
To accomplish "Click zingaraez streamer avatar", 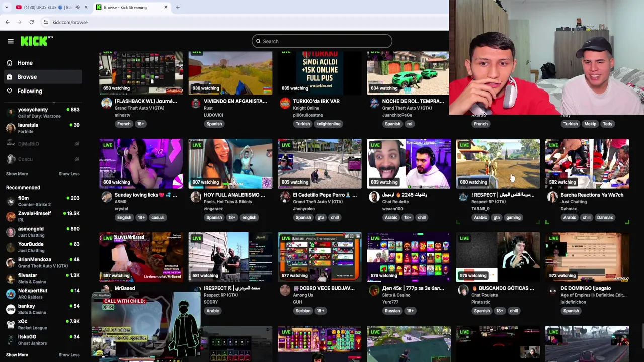I will [196, 197].
